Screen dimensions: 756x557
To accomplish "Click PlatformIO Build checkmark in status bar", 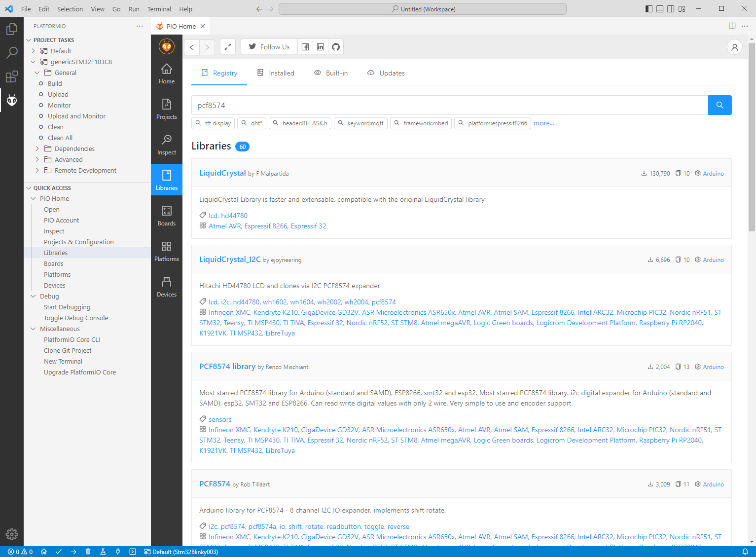I will pos(59,552).
